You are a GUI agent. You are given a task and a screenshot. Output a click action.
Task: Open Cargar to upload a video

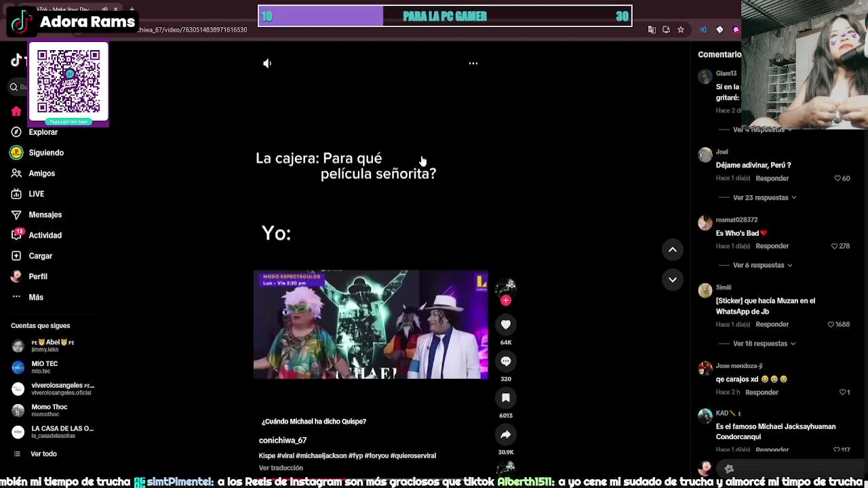(x=41, y=256)
